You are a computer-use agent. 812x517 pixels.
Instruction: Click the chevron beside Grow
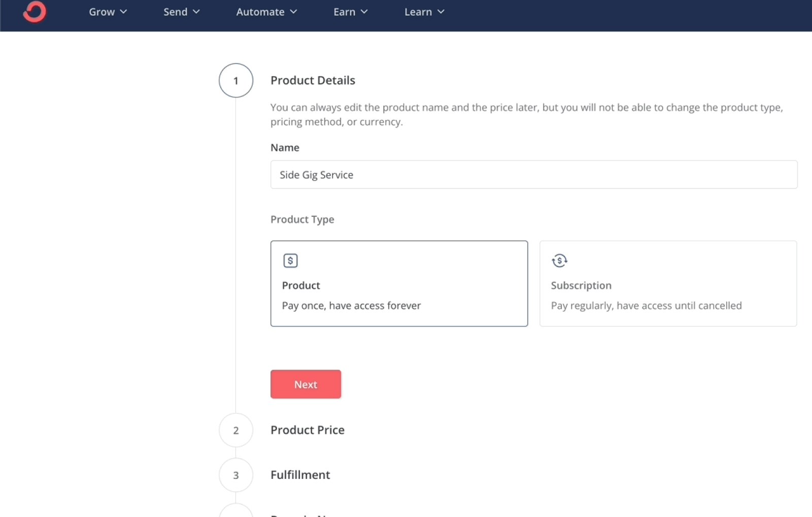123,12
